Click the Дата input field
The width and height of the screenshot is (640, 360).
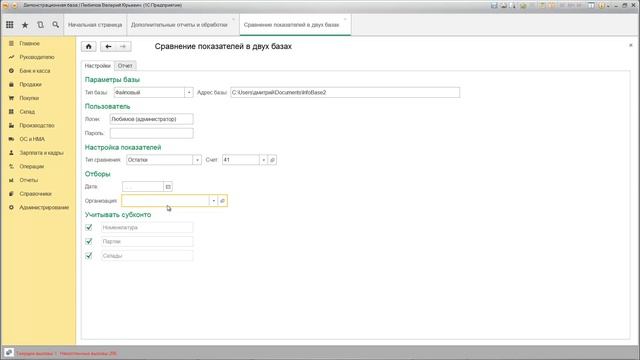pos(143,187)
